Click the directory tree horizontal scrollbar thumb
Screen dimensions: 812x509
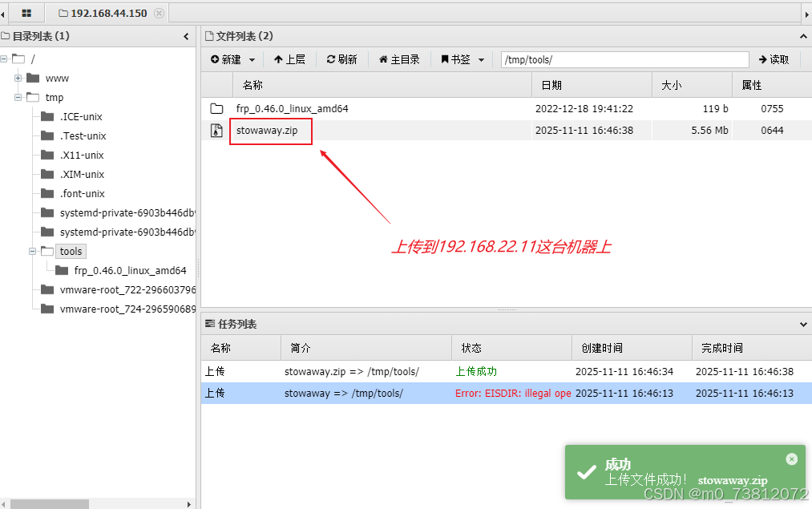click(x=50, y=504)
